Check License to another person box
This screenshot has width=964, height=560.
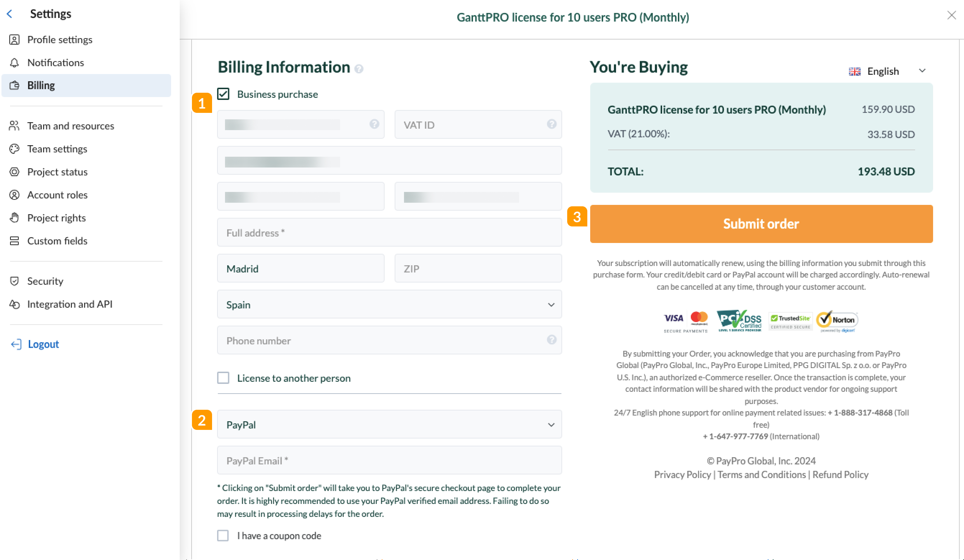point(223,378)
